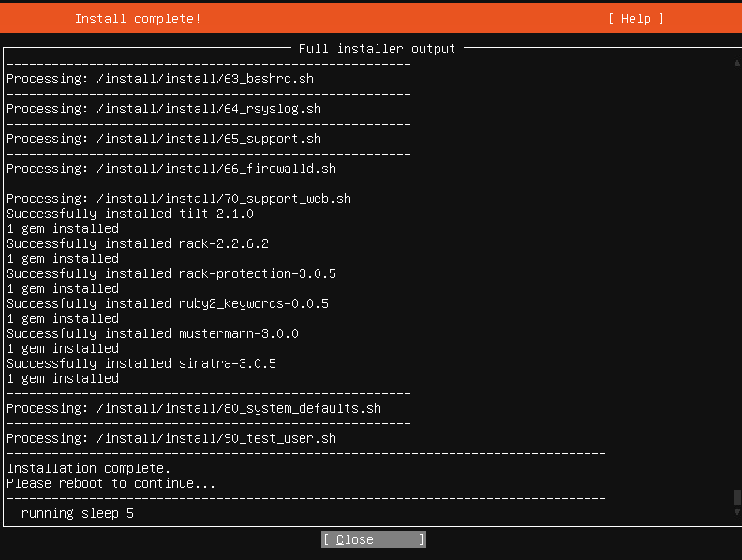The width and height of the screenshot is (742, 560).
Task: Click the mustermann-3.0.0 installed line
Action: coord(153,333)
